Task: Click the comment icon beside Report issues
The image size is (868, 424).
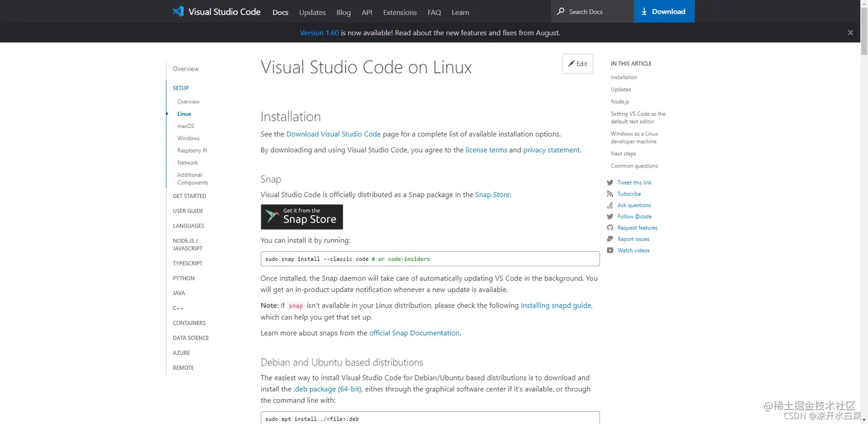Action: [x=610, y=239]
